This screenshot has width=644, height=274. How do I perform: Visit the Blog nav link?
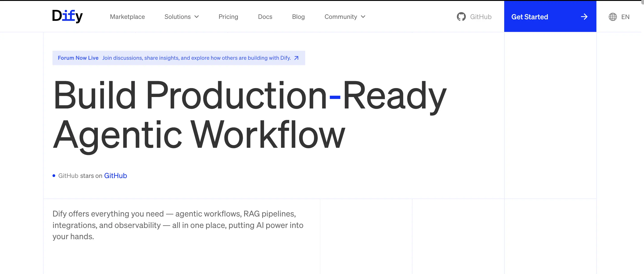pyautogui.click(x=298, y=17)
